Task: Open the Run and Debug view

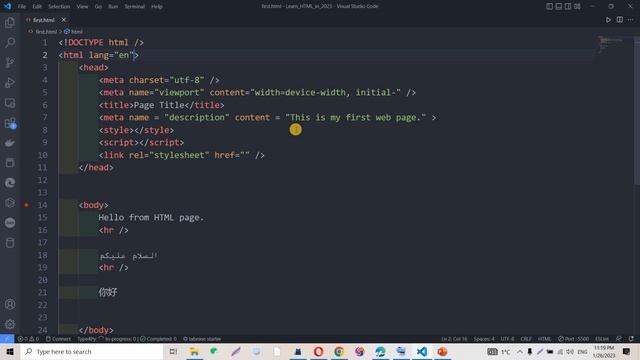Action: (x=10, y=82)
